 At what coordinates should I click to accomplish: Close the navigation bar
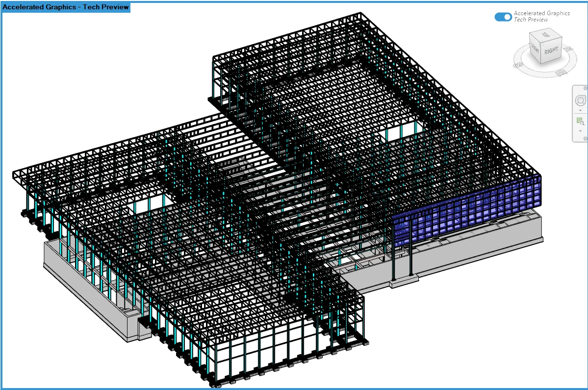(585, 88)
